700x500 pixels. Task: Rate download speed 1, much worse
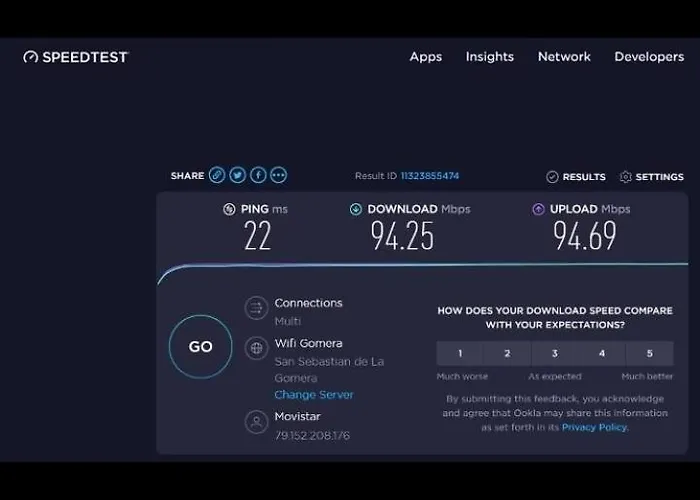click(460, 353)
